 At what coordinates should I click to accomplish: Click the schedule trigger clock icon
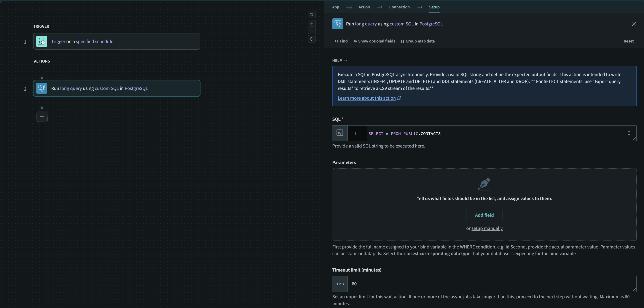click(41, 41)
